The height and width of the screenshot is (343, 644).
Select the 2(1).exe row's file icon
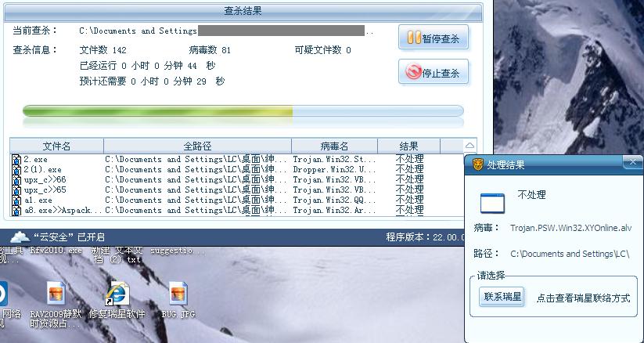click(16, 170)
